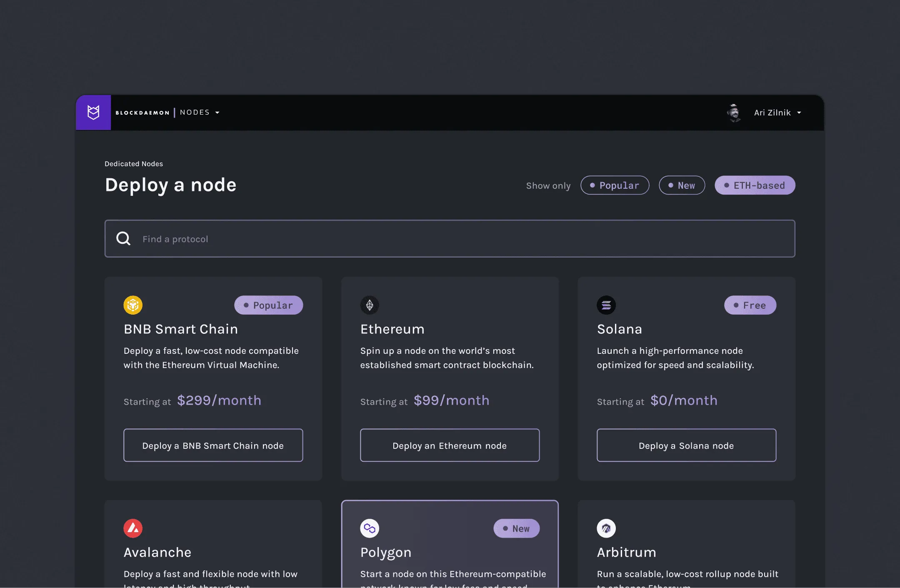Expand the Ari Zilnik account menu
900x588 pixels.
777,112
